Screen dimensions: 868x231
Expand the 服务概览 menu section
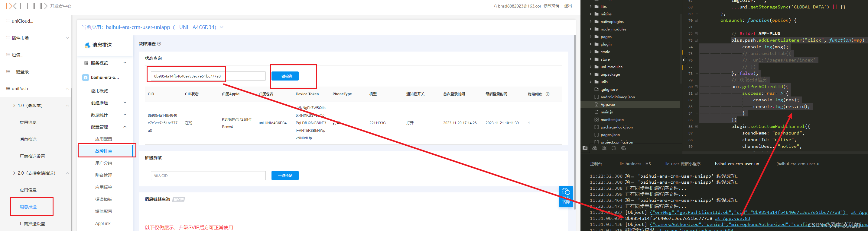(125, 63)
